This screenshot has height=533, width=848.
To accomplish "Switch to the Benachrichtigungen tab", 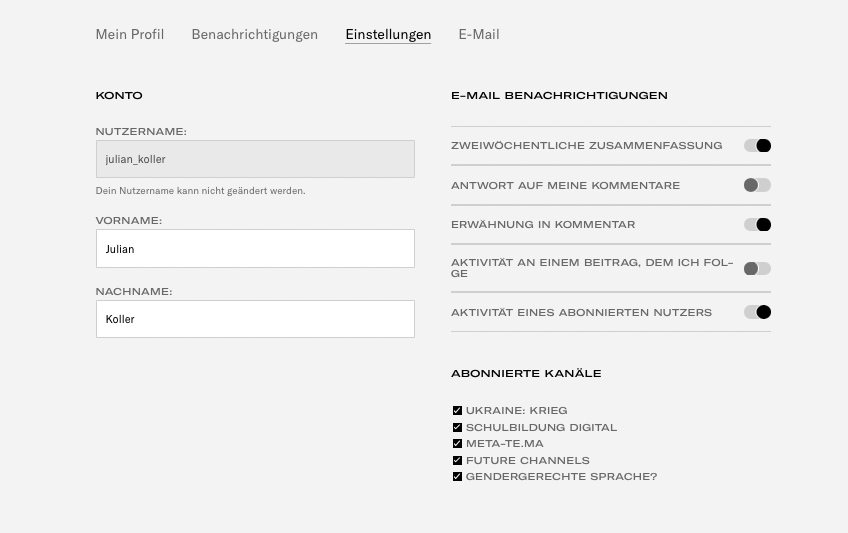I will 254,34.
